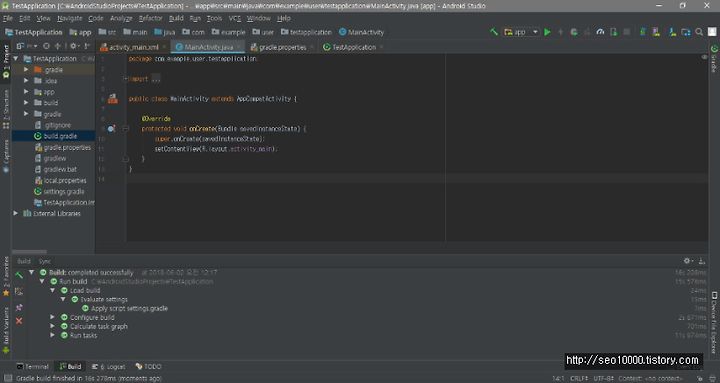Open the Tools menu
The width and height of the screenshot is (720, 383).
point(214,18)
